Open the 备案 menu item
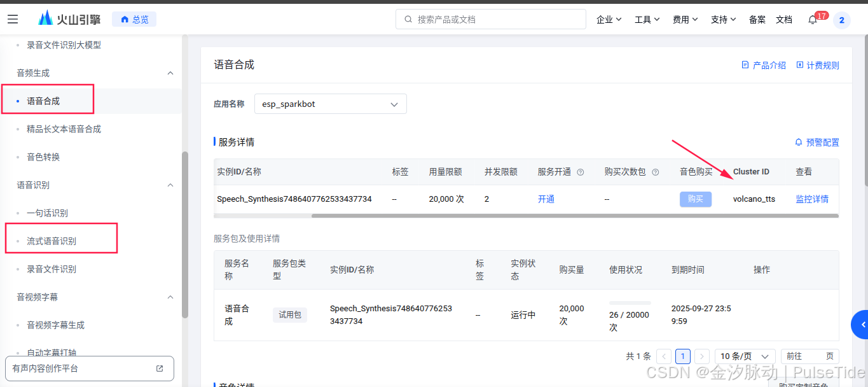 tap(757, 20)
